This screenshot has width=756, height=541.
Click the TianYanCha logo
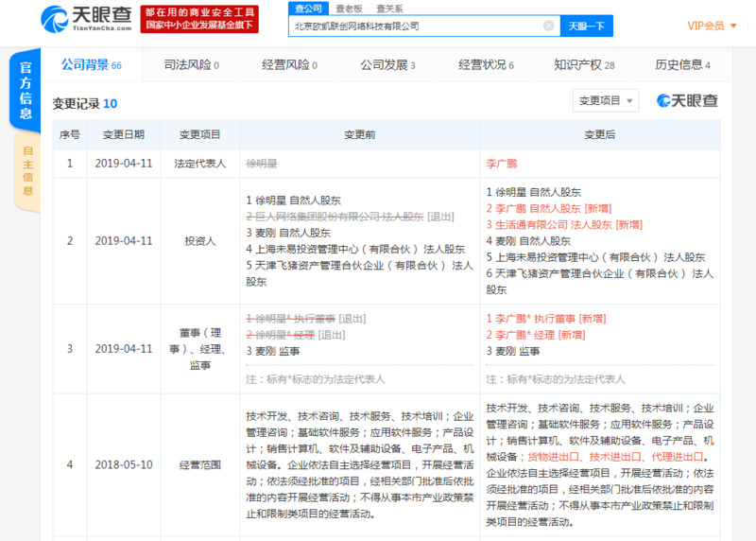[86, 19]
